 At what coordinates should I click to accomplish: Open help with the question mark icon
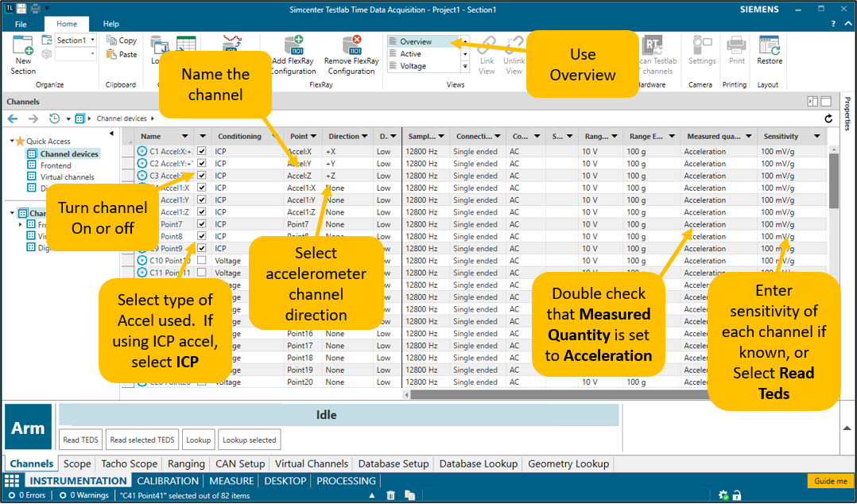point(833,24)
